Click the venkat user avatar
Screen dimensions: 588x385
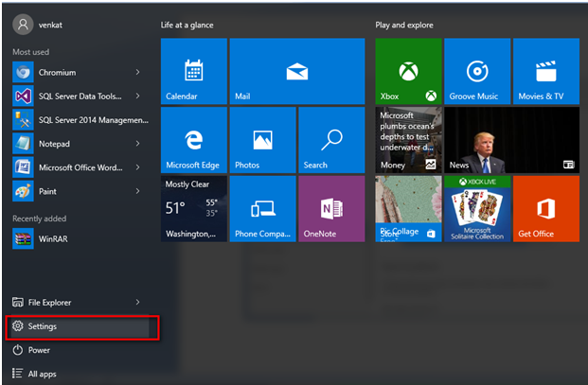(23, 25)
